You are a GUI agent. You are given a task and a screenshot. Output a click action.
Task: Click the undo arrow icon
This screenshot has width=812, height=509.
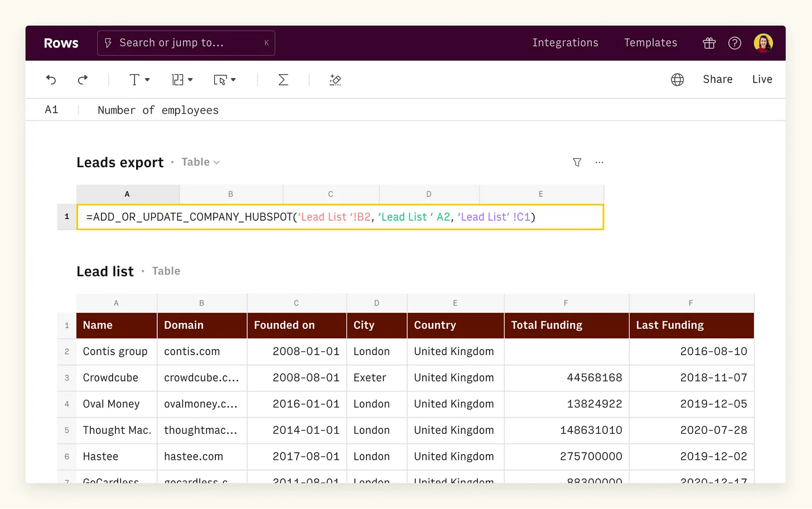point(51,80)
